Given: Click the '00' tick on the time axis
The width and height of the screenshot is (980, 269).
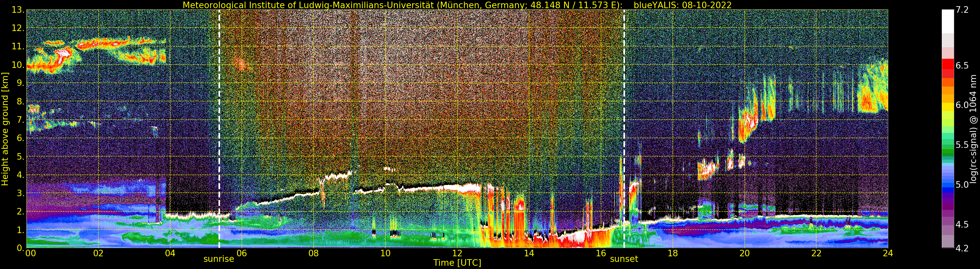Looking at the screenshot, I should point(30,253).
